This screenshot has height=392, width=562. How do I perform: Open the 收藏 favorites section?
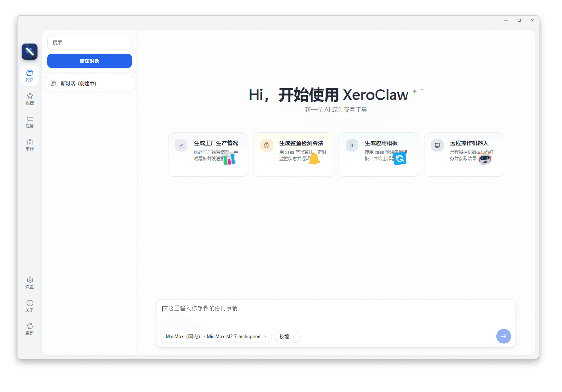tap(30, 99)
